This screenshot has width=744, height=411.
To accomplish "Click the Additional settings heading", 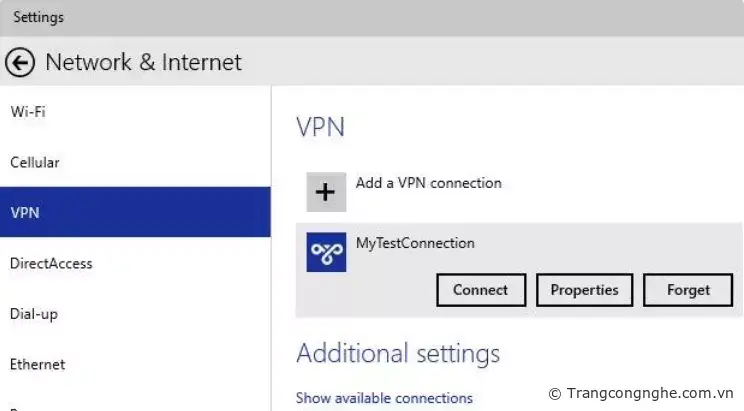I will coord(398,353).
